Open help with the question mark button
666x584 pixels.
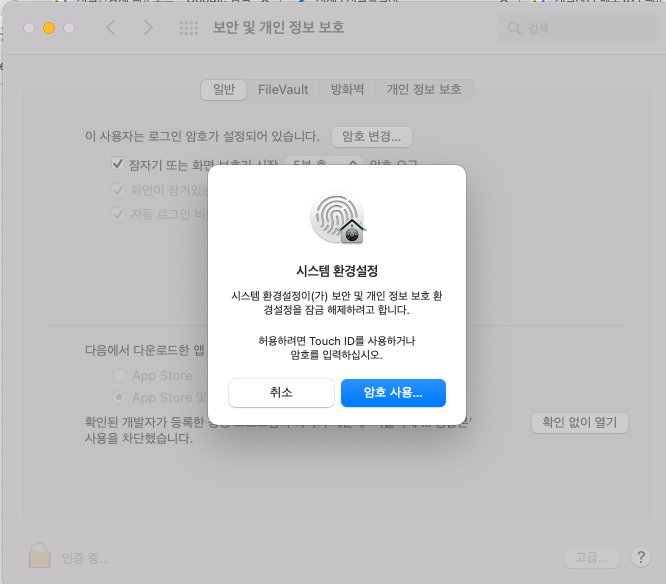[641, 557]
